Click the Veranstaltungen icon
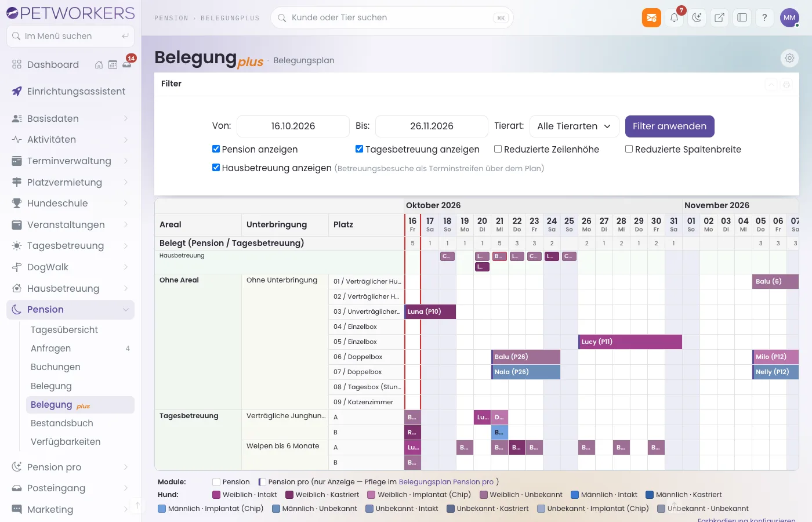The width and height of the screenshot is (812, 522). [x=17, y=224]
